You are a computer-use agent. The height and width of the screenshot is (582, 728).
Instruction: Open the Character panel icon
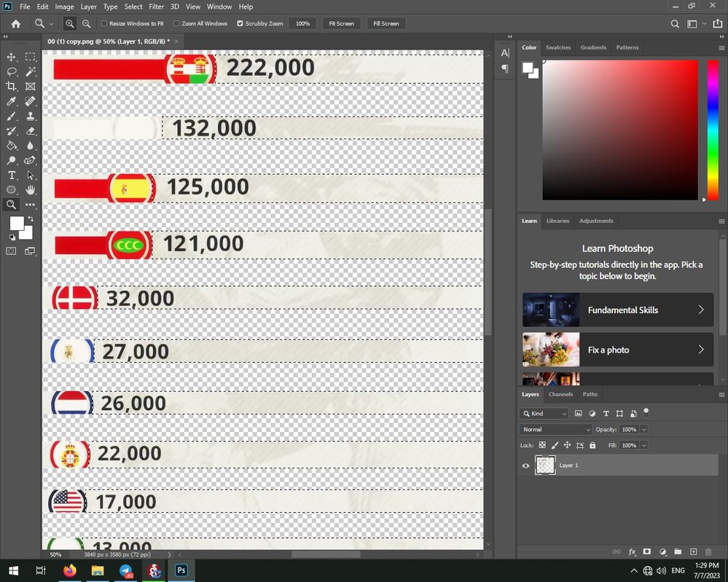click(x=505, y=53)
